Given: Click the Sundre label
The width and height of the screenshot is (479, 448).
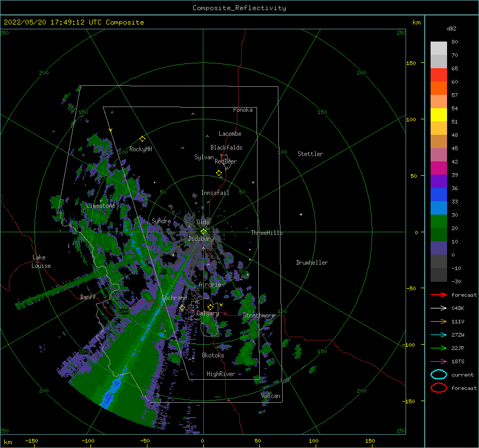Looking at the screenshot, I should click(x=161, y=221).
